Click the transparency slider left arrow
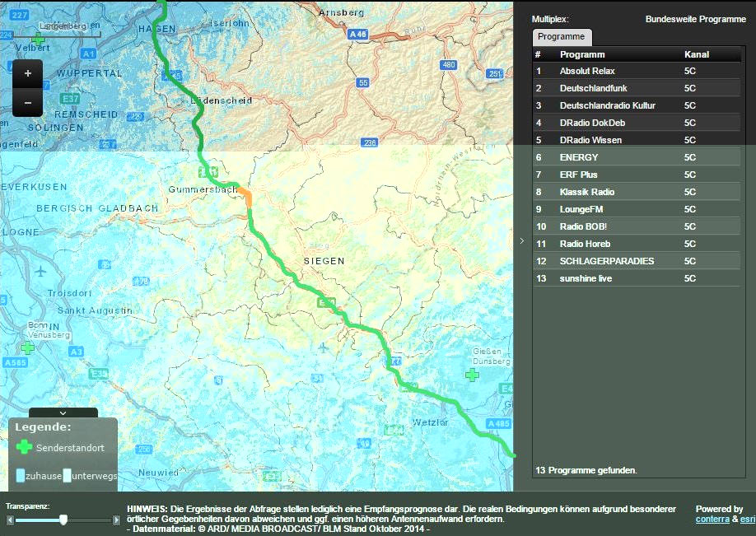Viewport: 756px width, 536px height. [10, 520]
